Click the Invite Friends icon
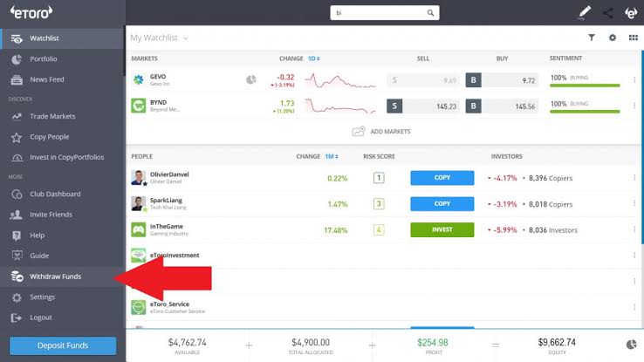 [x=17, y=215]
